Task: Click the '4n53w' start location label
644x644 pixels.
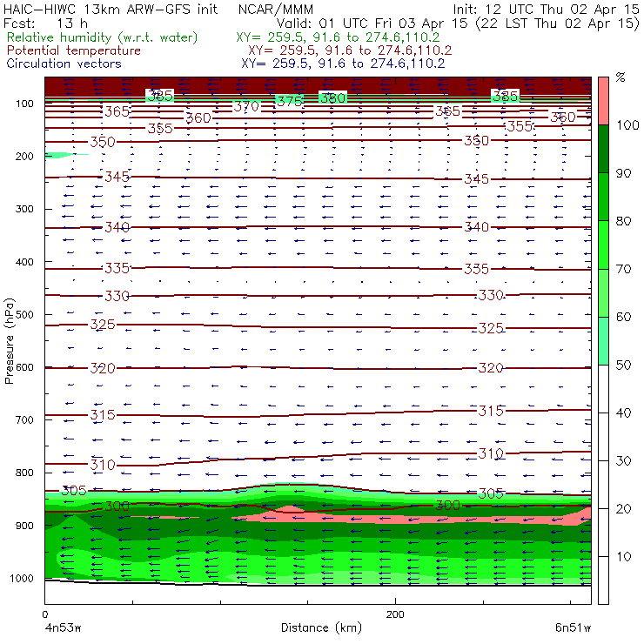Action: pos(64,628)
